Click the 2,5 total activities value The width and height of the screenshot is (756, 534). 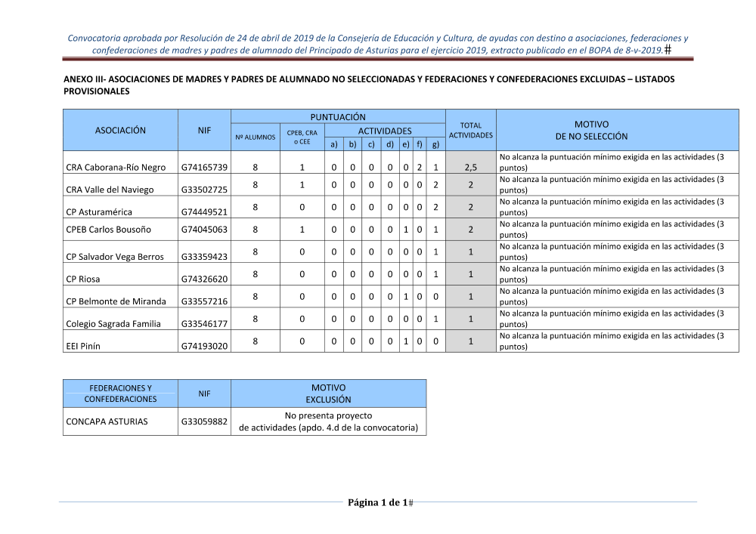(x=470, y=167)
